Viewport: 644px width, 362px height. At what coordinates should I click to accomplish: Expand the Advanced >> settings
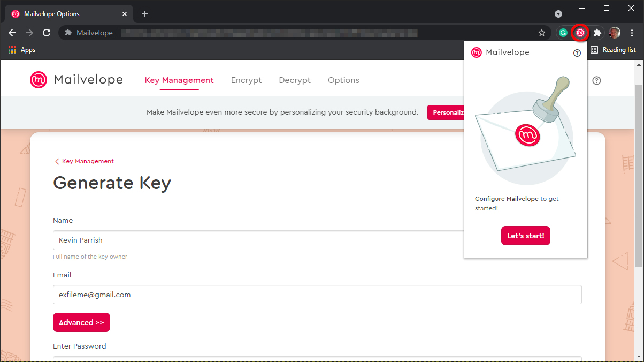(81, 322)
